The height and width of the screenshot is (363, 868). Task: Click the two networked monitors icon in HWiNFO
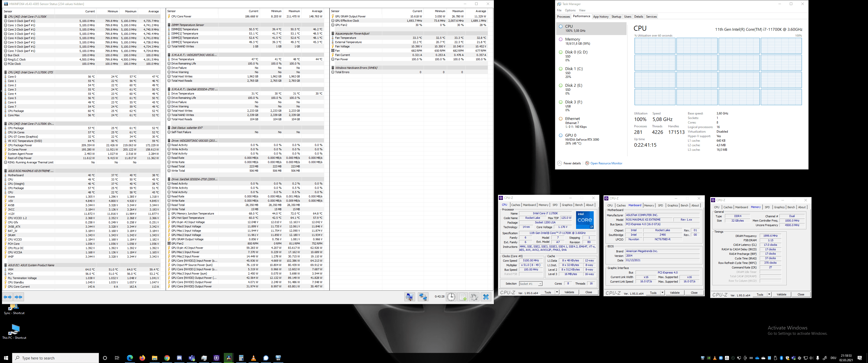(x=423, y=297)
